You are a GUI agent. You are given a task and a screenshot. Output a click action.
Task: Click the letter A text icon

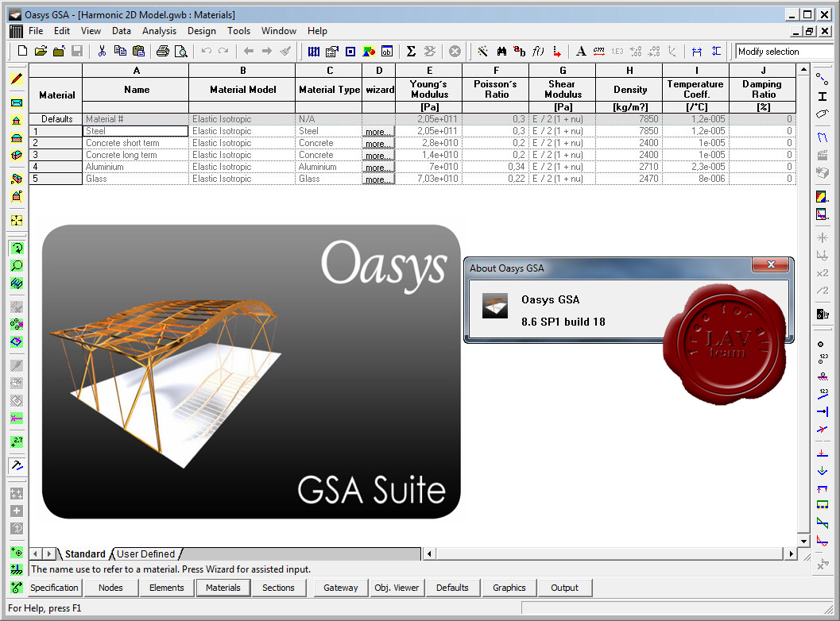581,52
